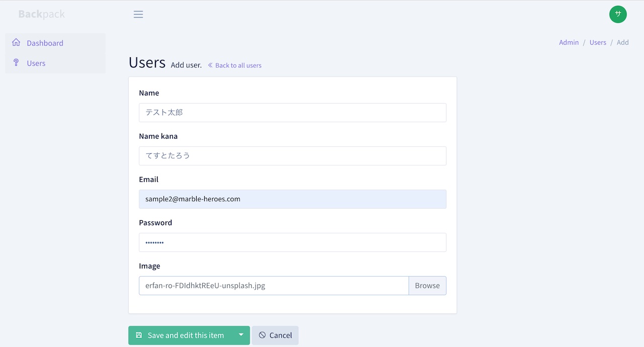This screenshot has height=347, width=644.
Task: Click the Image label
Action: click(149, 266)
